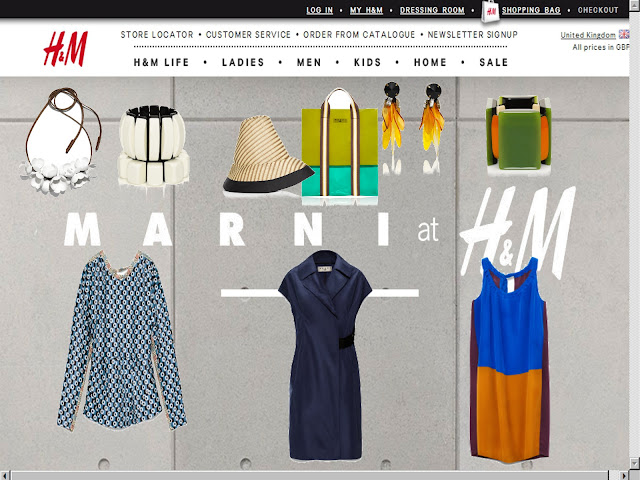Select the orange feather earrings
This screenshot has width=640, height=480.
click(x=413, y=127)
